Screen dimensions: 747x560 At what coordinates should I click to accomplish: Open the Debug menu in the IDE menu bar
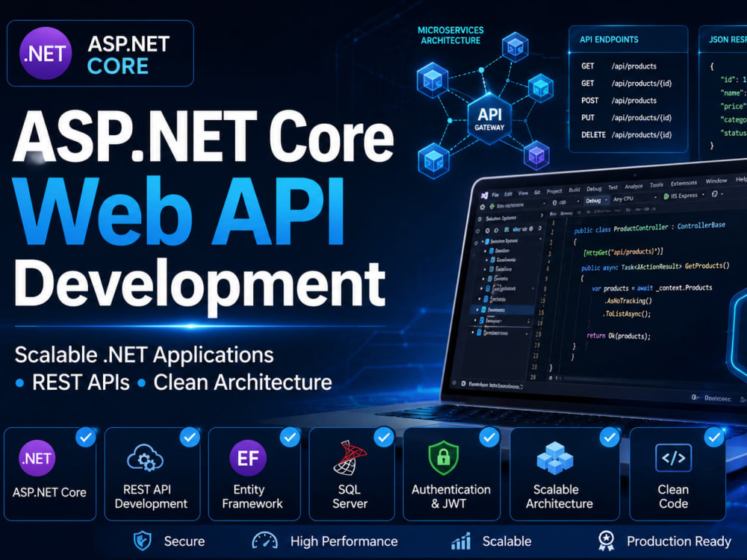pyautogui.click(x=594, y=189)
